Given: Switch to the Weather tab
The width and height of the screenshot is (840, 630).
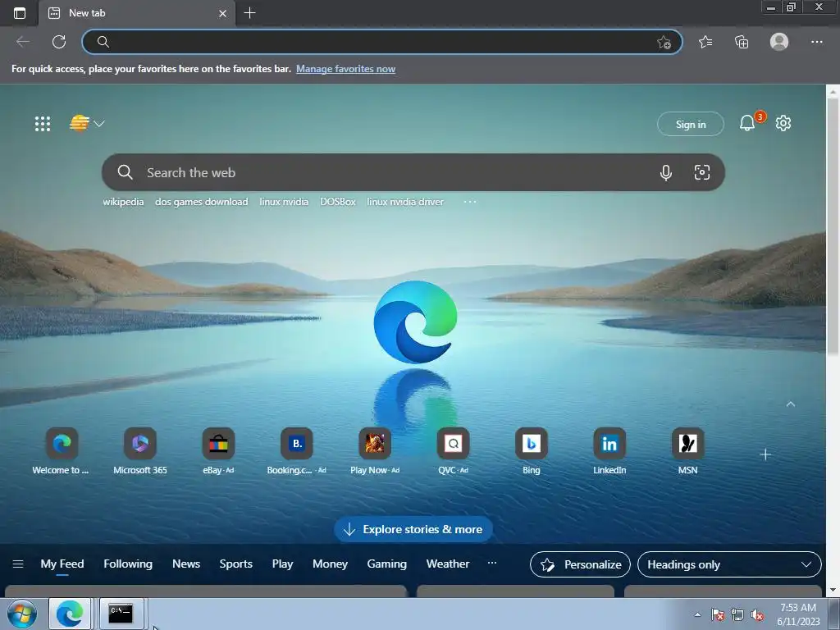Looking at the screenshot, I should [448, 564].
